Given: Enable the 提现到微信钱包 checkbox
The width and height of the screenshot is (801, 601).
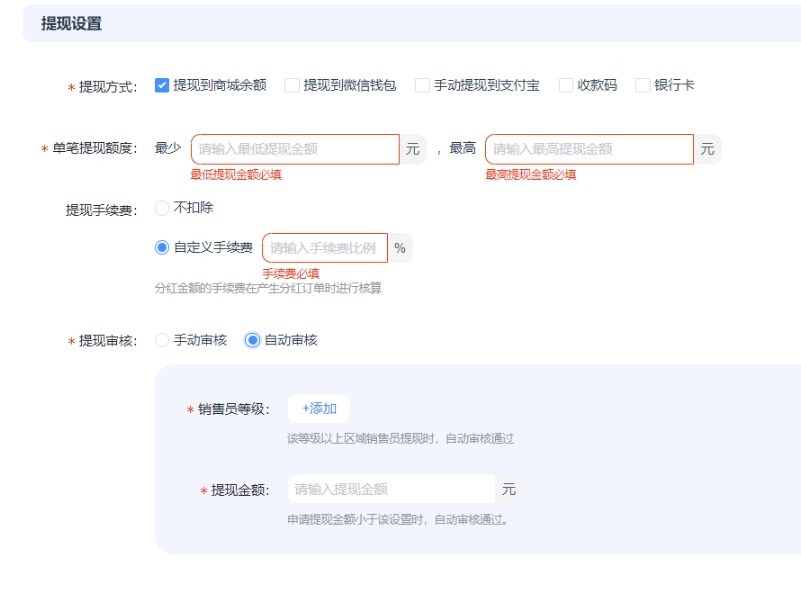Looking at the screenshot, I should (x=292, y=86).
